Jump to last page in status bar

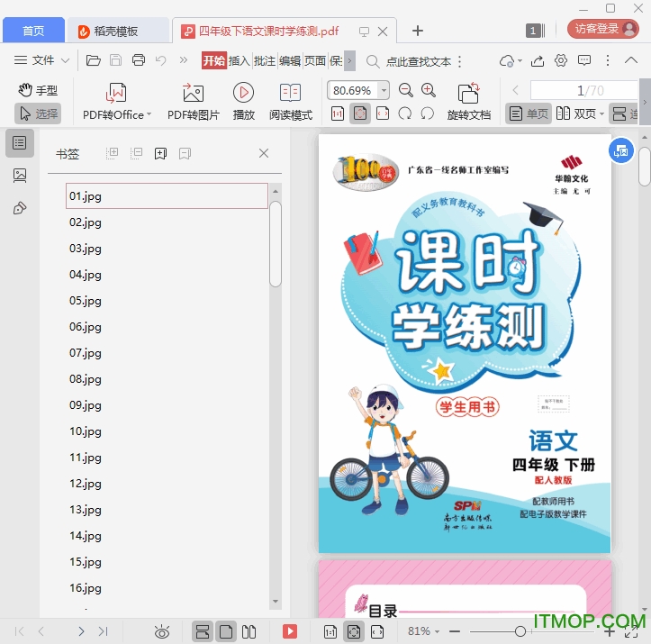pyautogui.click(x=103, y=632)
